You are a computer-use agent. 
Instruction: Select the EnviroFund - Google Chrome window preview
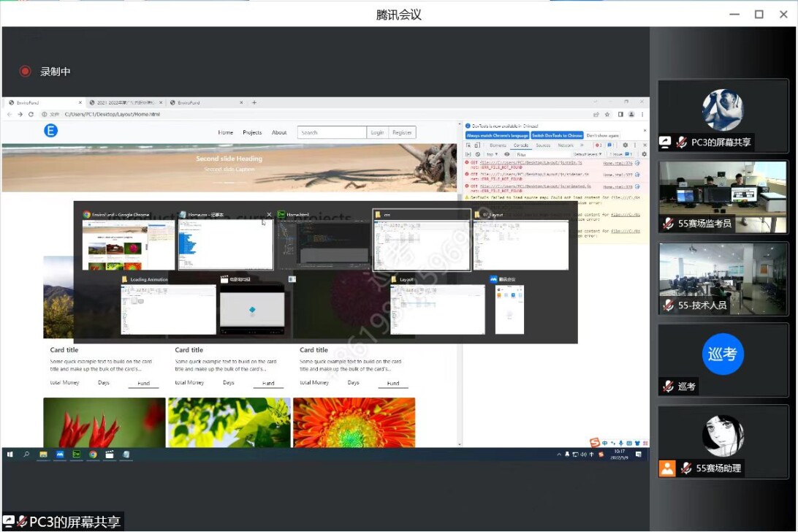(129, 240)
